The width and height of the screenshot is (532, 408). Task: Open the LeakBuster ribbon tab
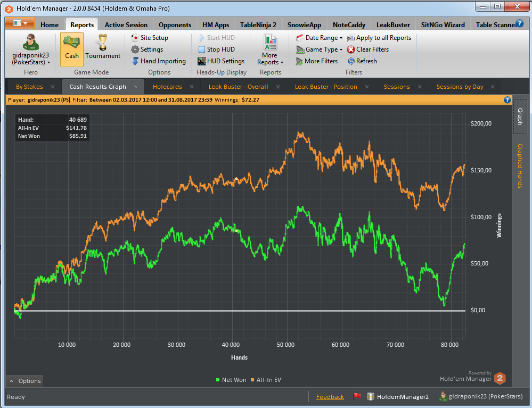click(x=393, y=25)
